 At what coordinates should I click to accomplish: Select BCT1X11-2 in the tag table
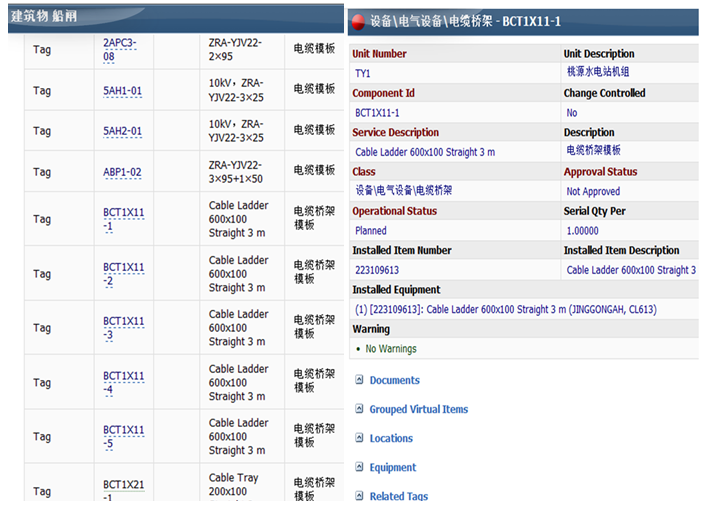tap(123, 274)
